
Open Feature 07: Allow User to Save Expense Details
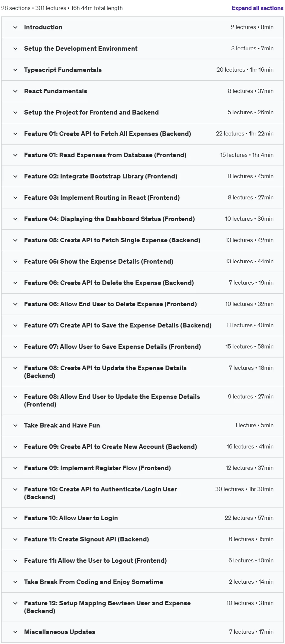click(142, 347)
